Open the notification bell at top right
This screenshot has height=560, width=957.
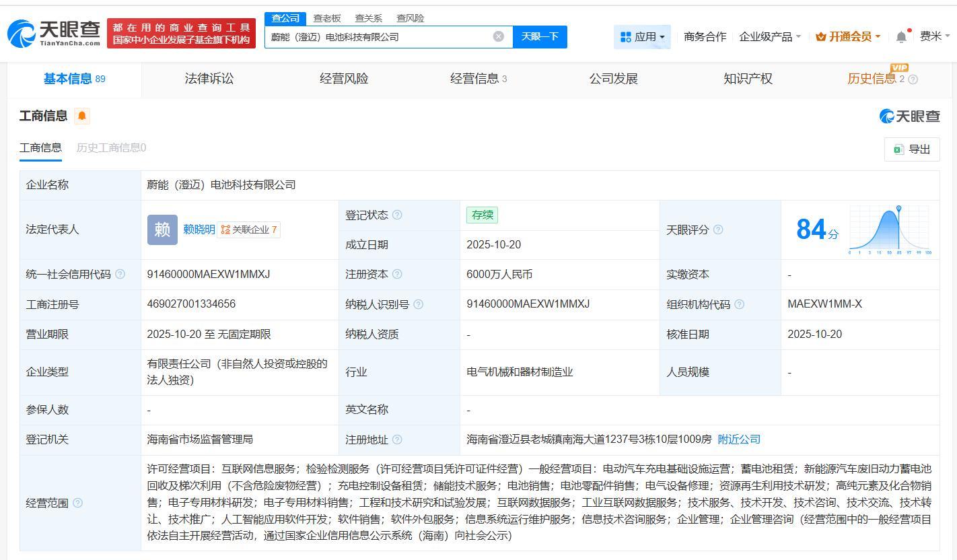(900, 37)
